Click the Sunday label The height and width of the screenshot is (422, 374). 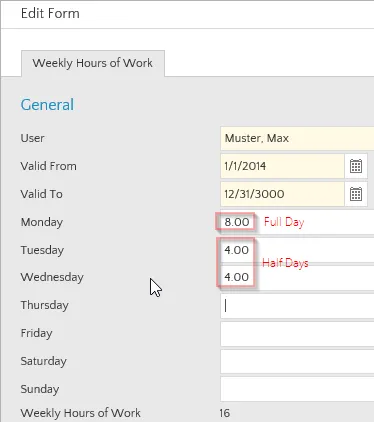coord(40,389)
